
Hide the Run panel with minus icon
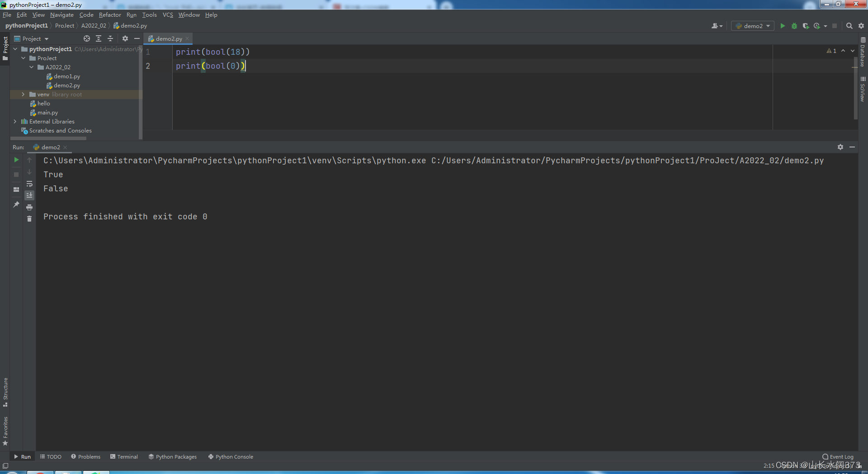tap(852, 147)
